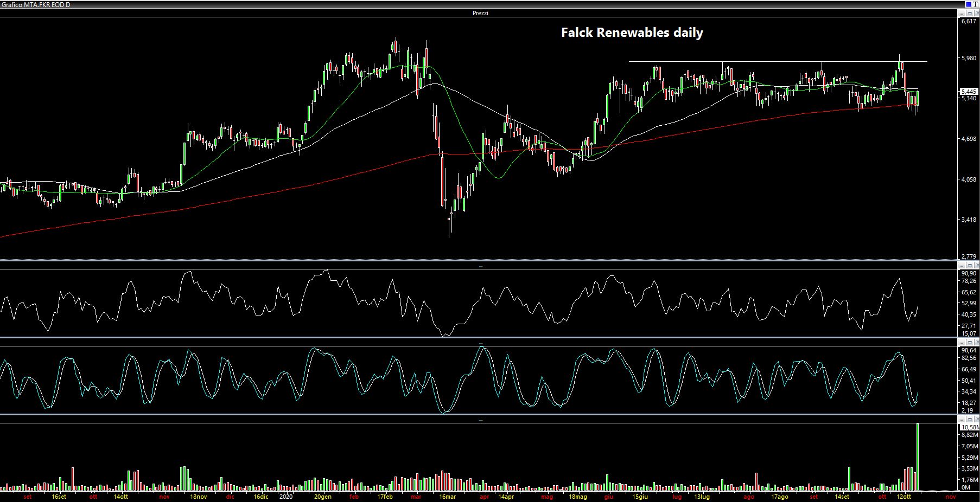Click the 2,779 price axis value
980x502 pixels.
(x=968, y=256)
